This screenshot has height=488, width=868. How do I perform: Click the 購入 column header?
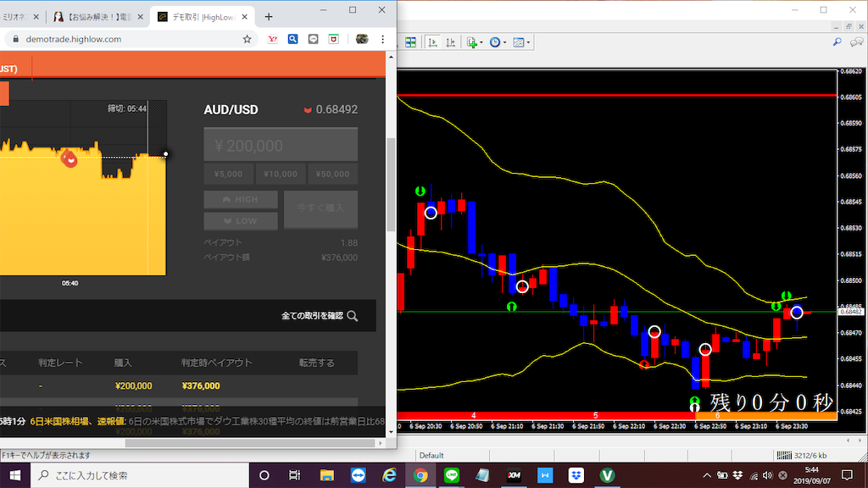(x=123, y=363)
